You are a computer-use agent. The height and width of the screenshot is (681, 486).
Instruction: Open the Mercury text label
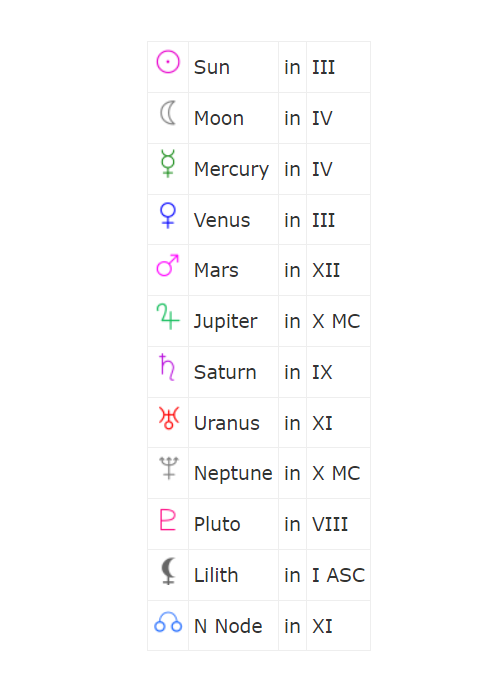click(x=231, y=169)
